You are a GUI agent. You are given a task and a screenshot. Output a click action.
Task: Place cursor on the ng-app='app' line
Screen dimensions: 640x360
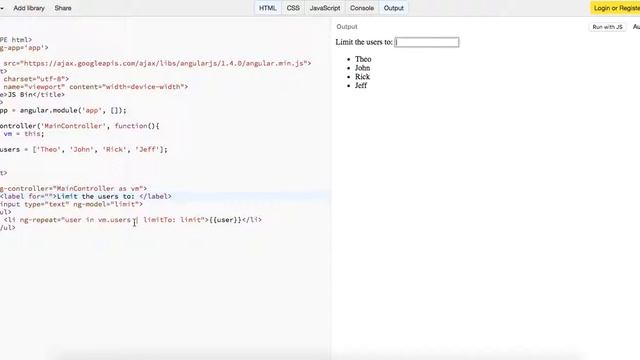[24, 48]
